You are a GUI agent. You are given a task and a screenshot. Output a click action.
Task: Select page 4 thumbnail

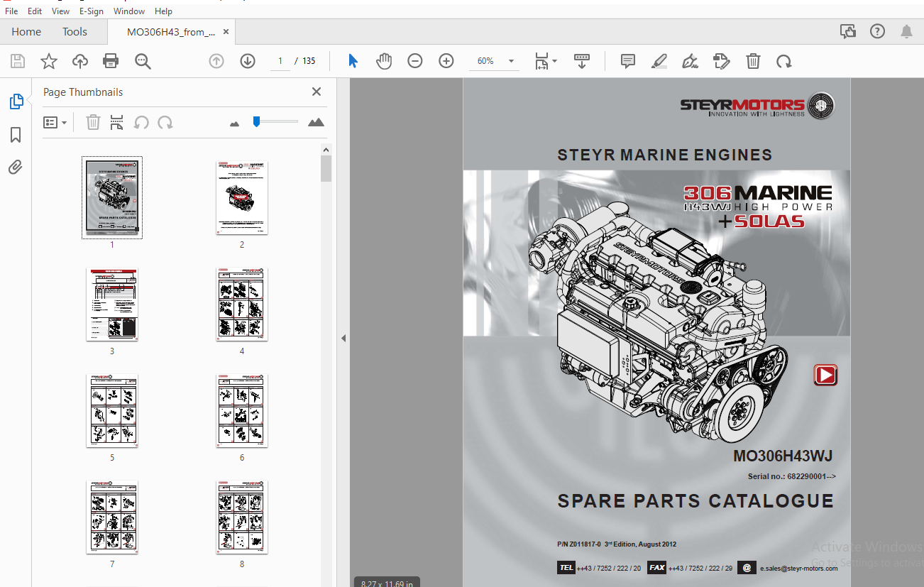point(242,304)
